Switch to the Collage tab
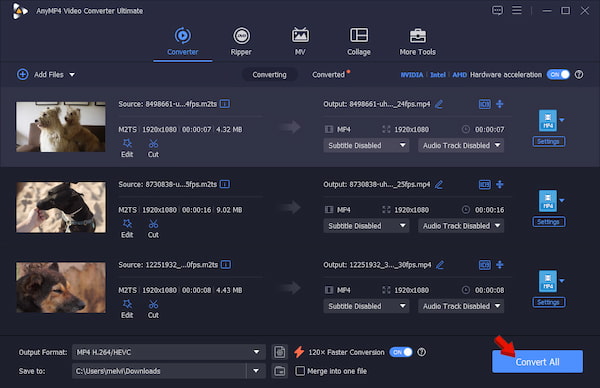The height and width of the screenshot is (388, 600). (359, 42)
